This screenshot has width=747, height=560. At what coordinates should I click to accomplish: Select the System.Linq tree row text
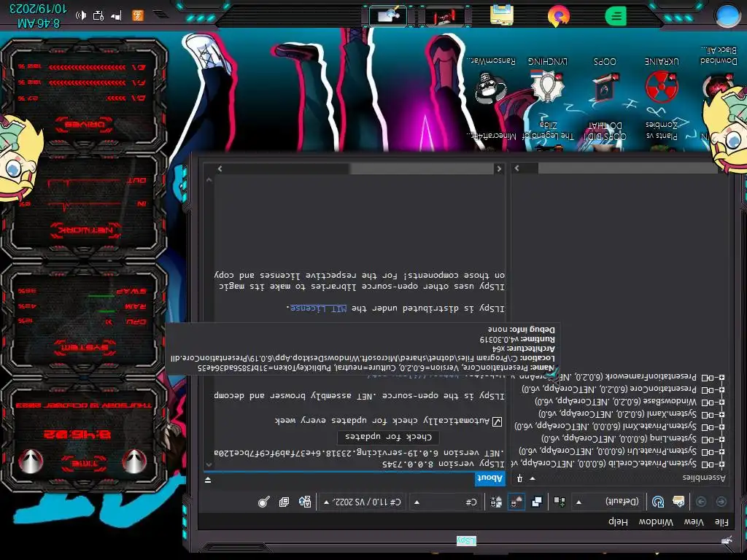(x=619, y=438)
